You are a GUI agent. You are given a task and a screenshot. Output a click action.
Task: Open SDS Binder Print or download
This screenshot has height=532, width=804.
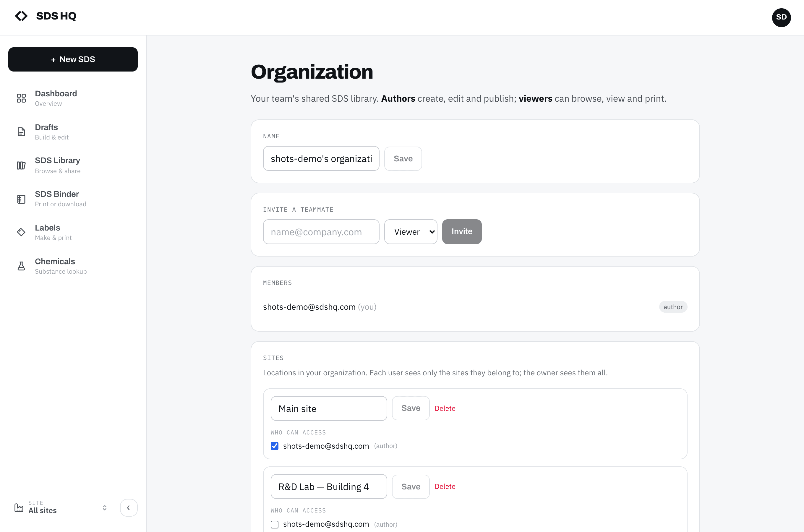(x=73, y=199)
